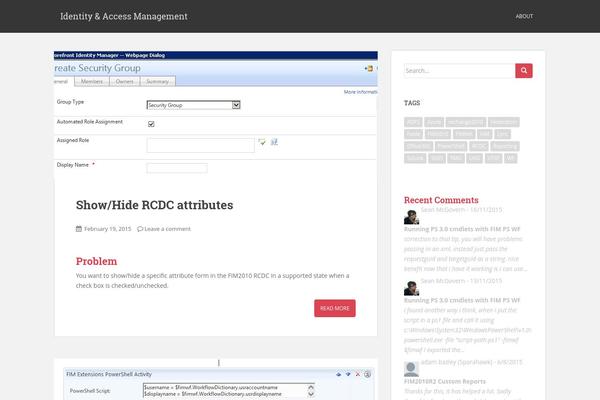Screen dimensions: 600x400
Task: Open the ABOUT menu item
Action: pyautogui.click(x=524, y=16)
